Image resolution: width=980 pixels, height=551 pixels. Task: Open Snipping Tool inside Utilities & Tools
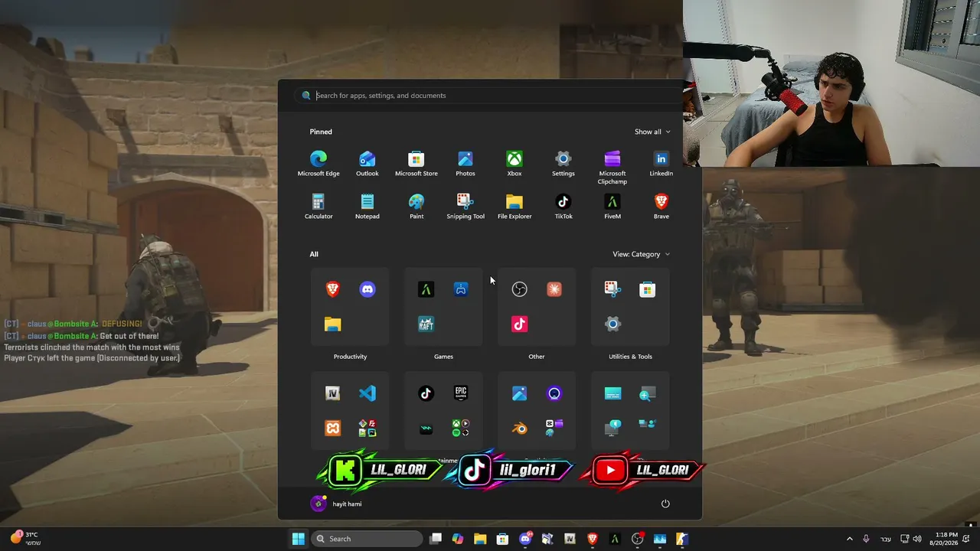612,289
